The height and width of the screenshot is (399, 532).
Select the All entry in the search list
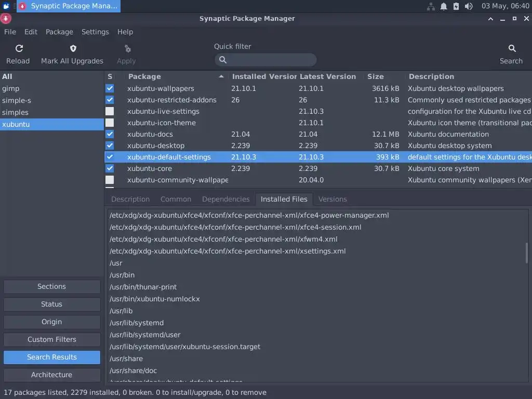[x=52, y=77]
